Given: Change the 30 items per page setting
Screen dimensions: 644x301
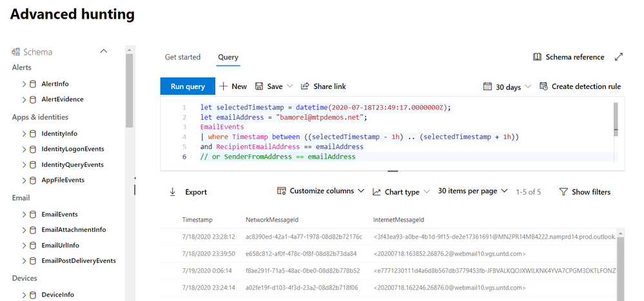Looking at the screenshot, I should tap(473, 191).
